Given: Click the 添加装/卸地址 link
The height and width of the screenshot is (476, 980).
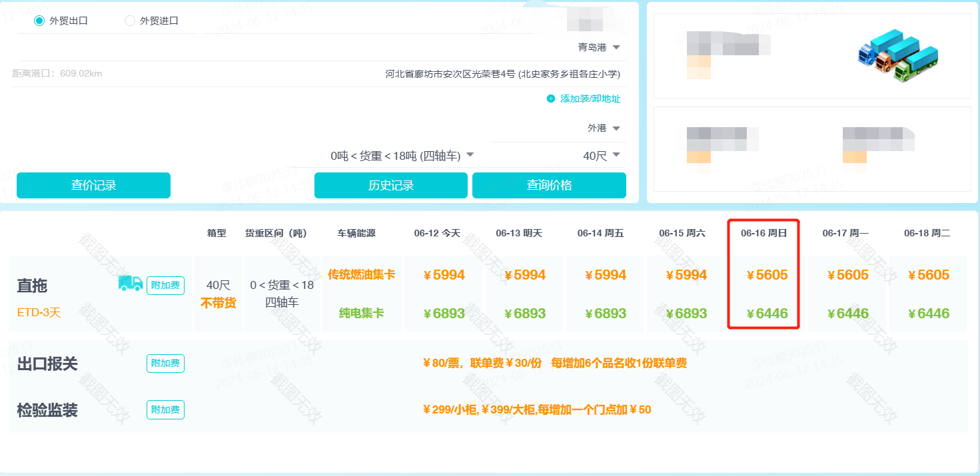Looking at the screenshot, I should point(590,99).
